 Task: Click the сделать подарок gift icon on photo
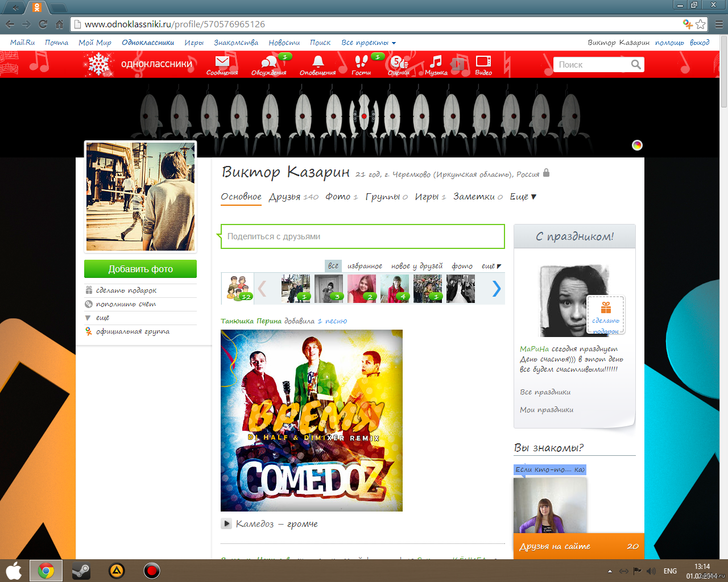click(606, 307)
